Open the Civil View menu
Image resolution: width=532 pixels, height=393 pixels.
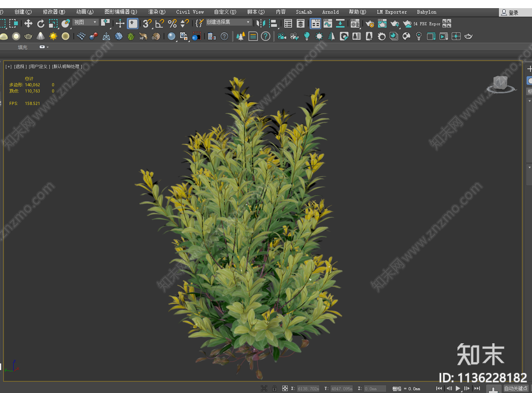[190, 12]
